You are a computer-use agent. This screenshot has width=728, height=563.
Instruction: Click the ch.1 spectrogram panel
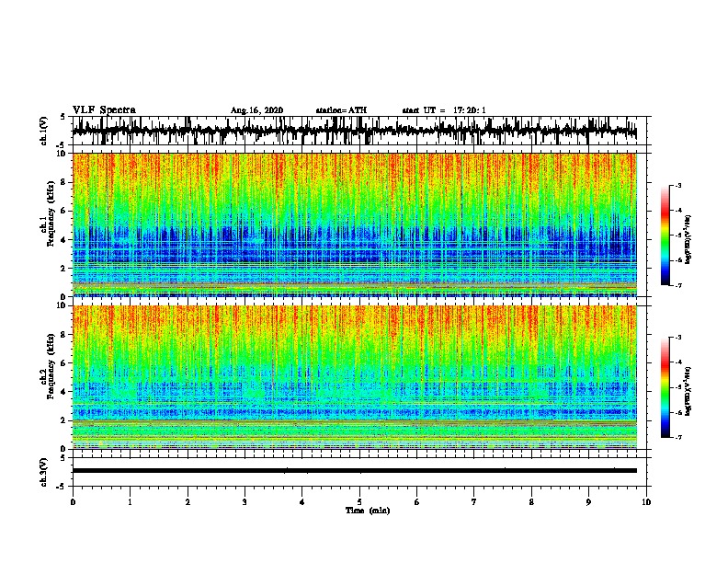(355, 224)
